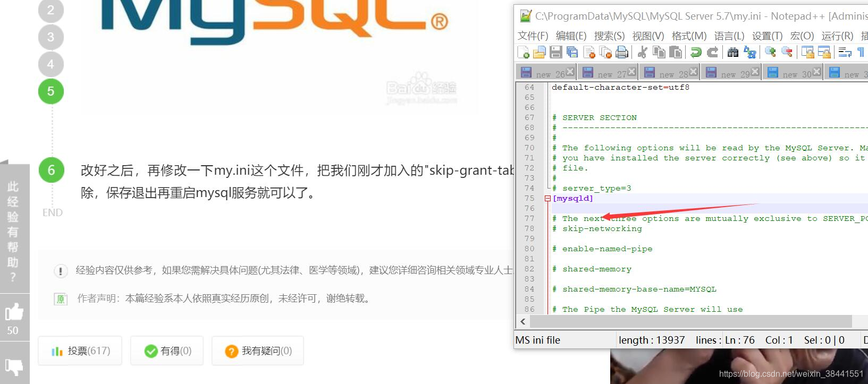This screenshot has width=868, height=384.
Task: Click the '# server_type=3' line
Action: (x=592, y=188)
